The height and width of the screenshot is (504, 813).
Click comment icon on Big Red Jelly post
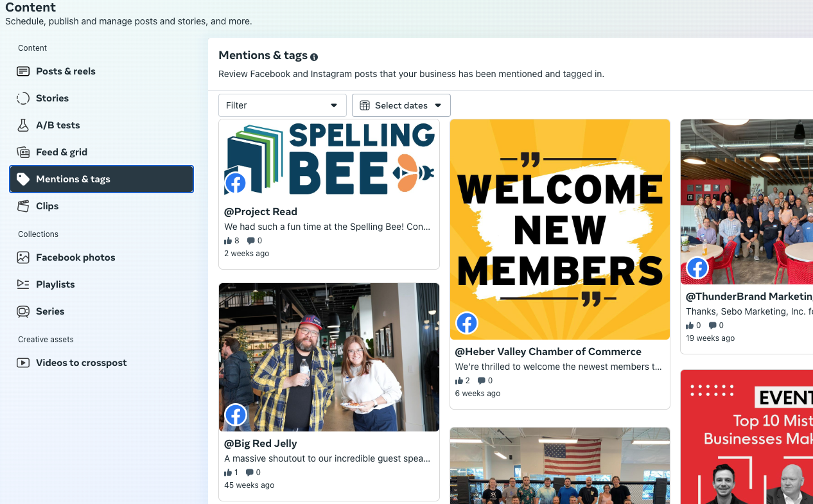pos(249,473)
